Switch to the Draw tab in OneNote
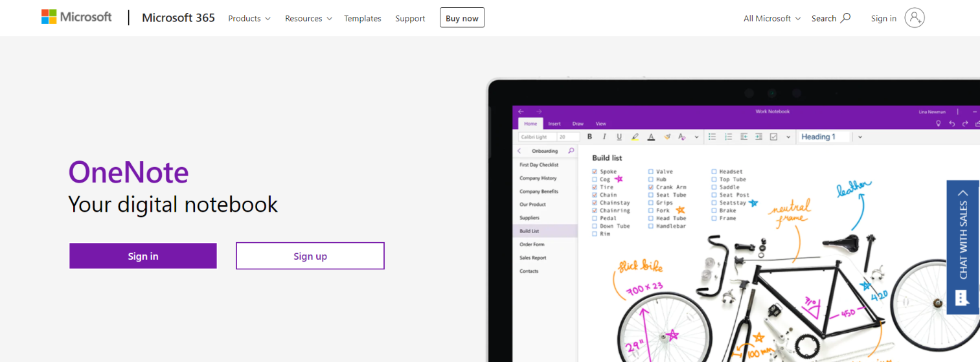 coord(578,123)
